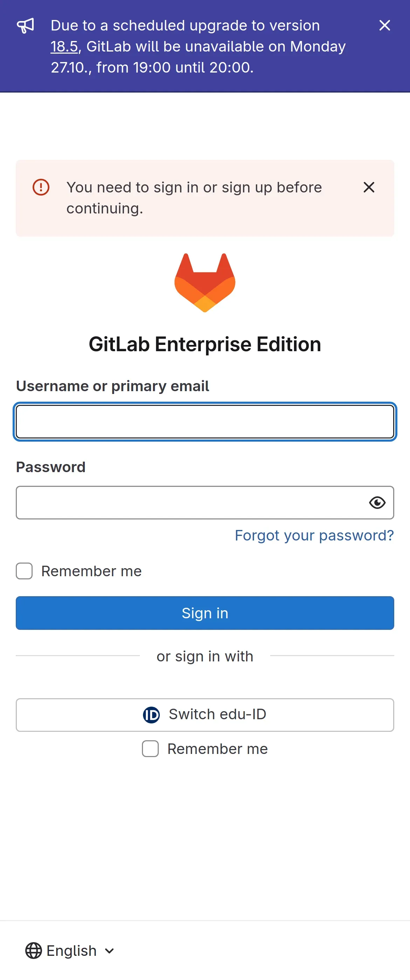Open the English language dropdown

coord(71,950)
